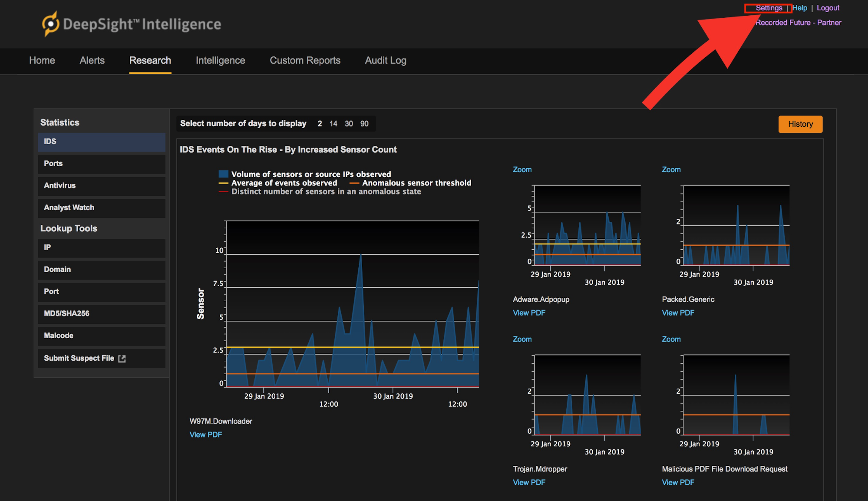Click the Adware.Adpopup chart thumbnail

click(x=587, y=225)
